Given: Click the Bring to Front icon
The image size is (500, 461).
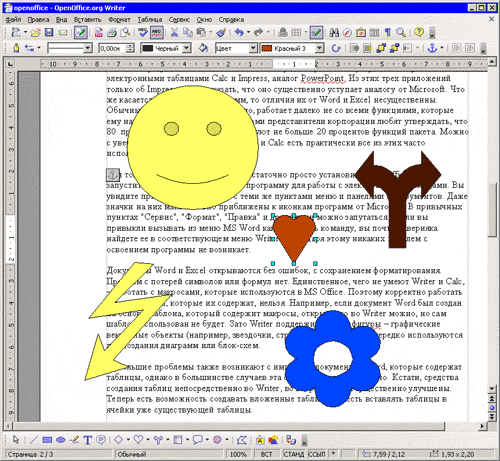Looking at the screenshot, I should coord(381,48).
